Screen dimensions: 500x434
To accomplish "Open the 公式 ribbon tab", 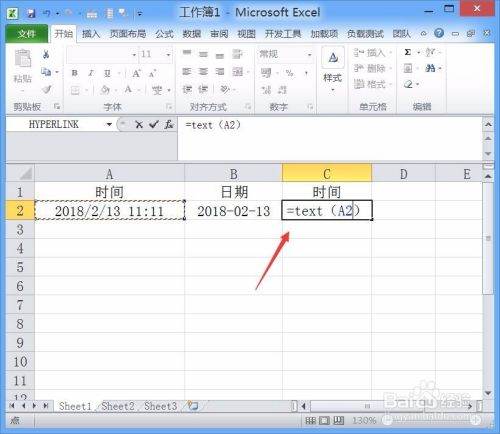I will click(164, 34).
